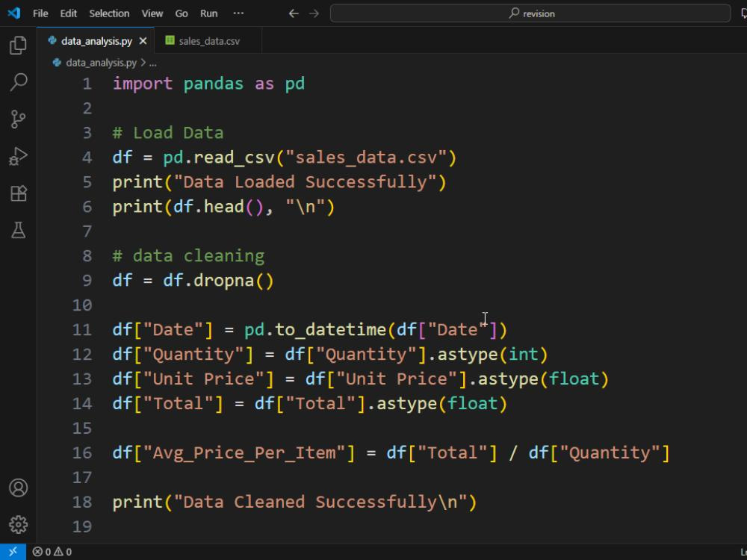Image resolution: width=747 pixels, height=560 pixels.
Task: Open the Go menu
Action: (181, 13)
